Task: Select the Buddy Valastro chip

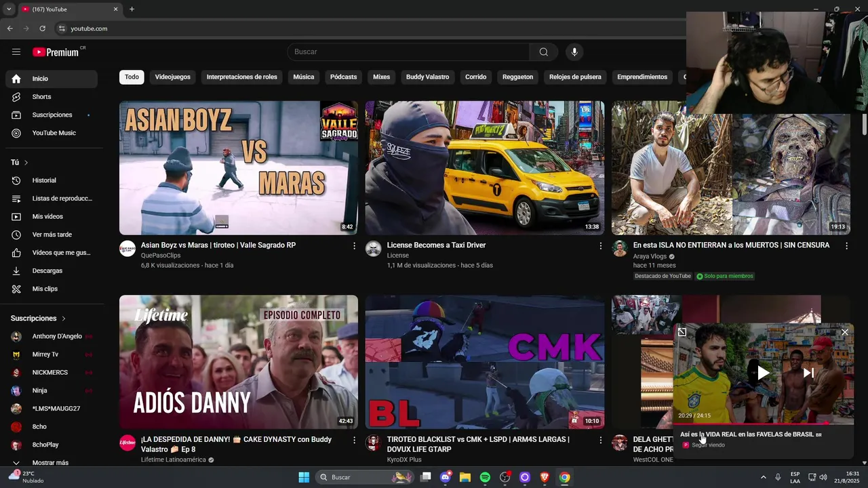Action: click(428, 77)
